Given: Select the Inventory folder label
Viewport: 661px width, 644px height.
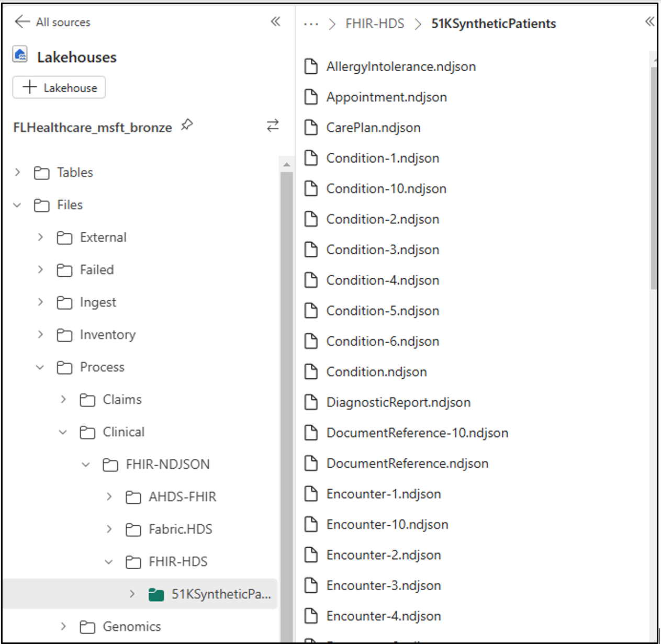Looking at the screenshot, I should point(108,335).
